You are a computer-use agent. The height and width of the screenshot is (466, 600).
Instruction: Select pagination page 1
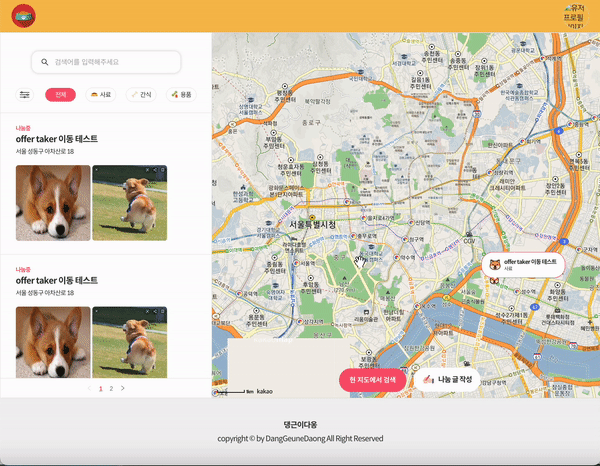(x=101, y=388)
